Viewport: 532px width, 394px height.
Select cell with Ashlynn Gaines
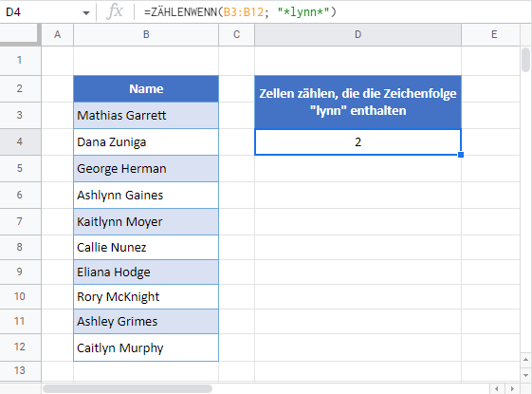tap(146, 195)
